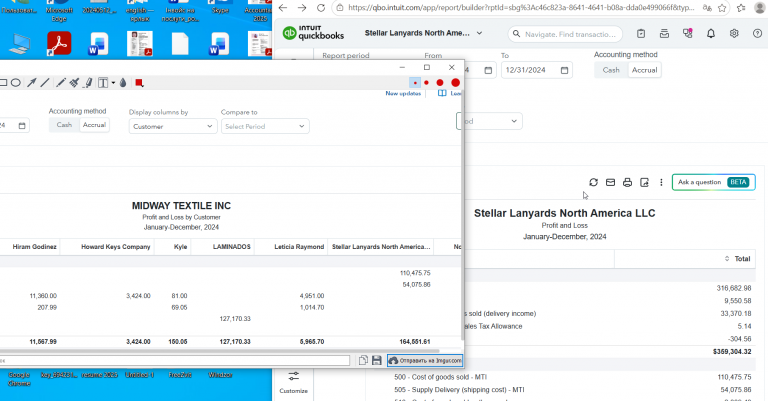Screen dimensions: 768x401
Task: Open New updates link
Action: coord(403,94)
